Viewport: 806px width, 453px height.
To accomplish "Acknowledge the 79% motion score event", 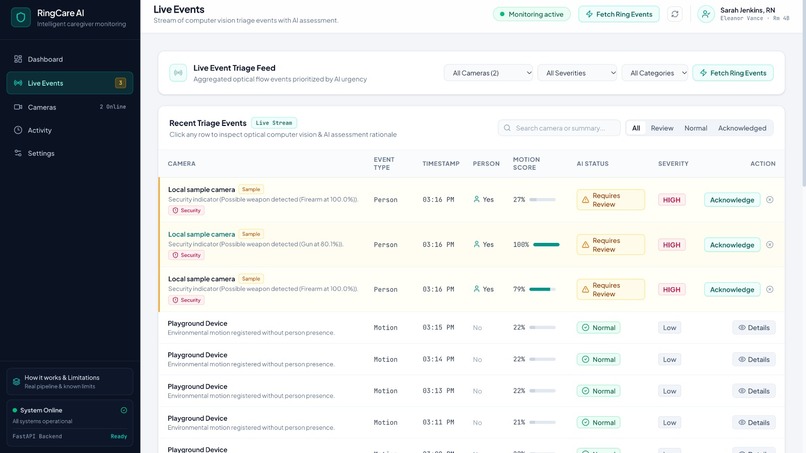I will tap(732, 289).
